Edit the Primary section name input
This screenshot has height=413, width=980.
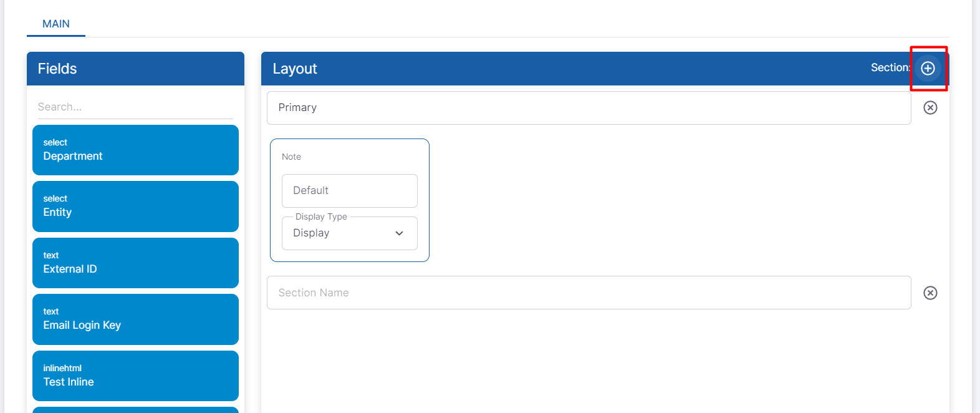[x=588, y=108]
